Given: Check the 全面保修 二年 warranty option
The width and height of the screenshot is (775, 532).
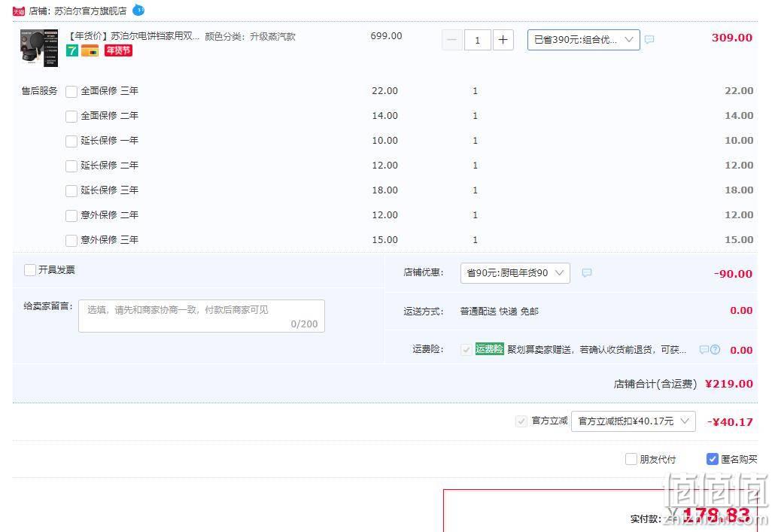Looking at the screenshot, I should tap(71, 116).
